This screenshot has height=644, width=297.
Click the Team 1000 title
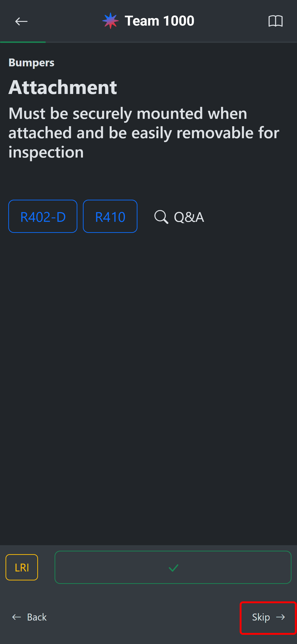coord(159,21)
